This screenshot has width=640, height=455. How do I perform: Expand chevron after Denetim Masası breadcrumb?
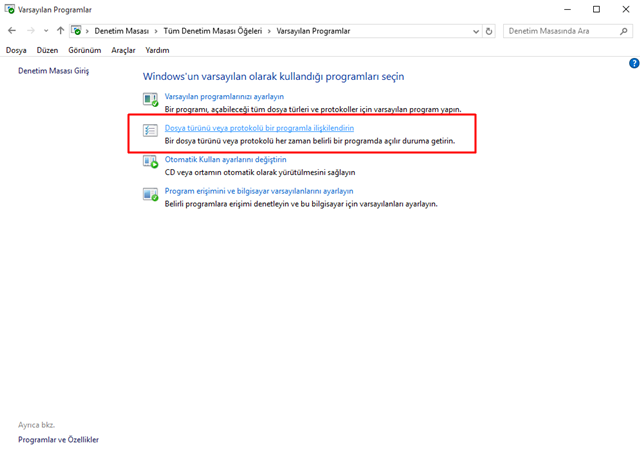[x=156, y=31]
